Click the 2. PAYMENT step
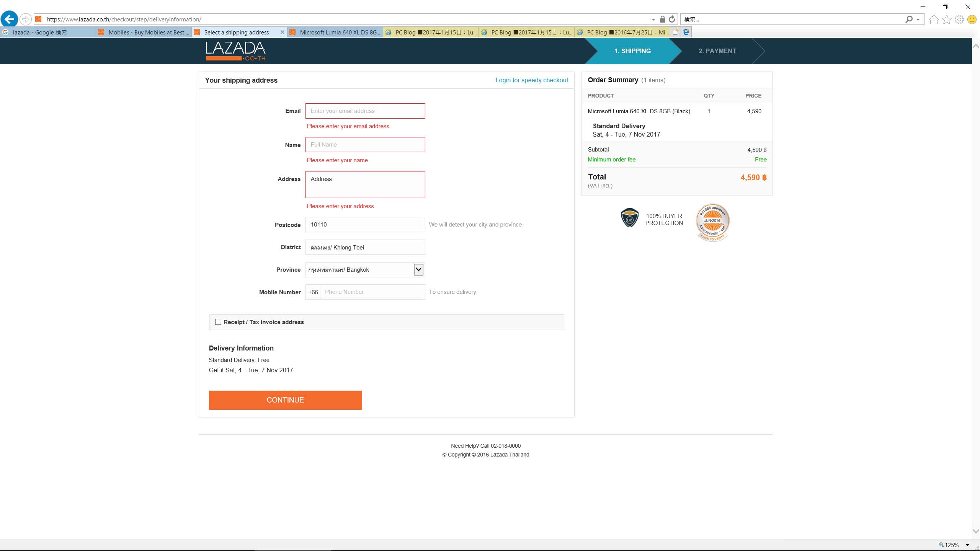 coord(717,51)
